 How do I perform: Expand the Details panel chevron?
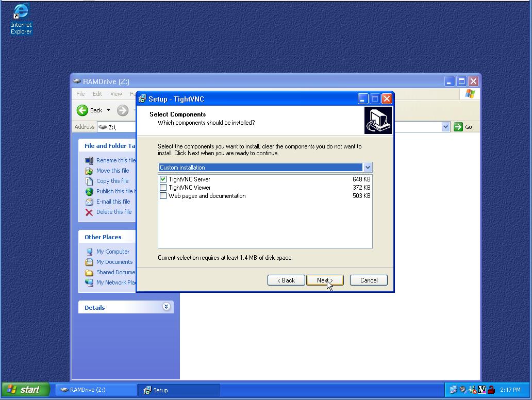tap(166, 307)
